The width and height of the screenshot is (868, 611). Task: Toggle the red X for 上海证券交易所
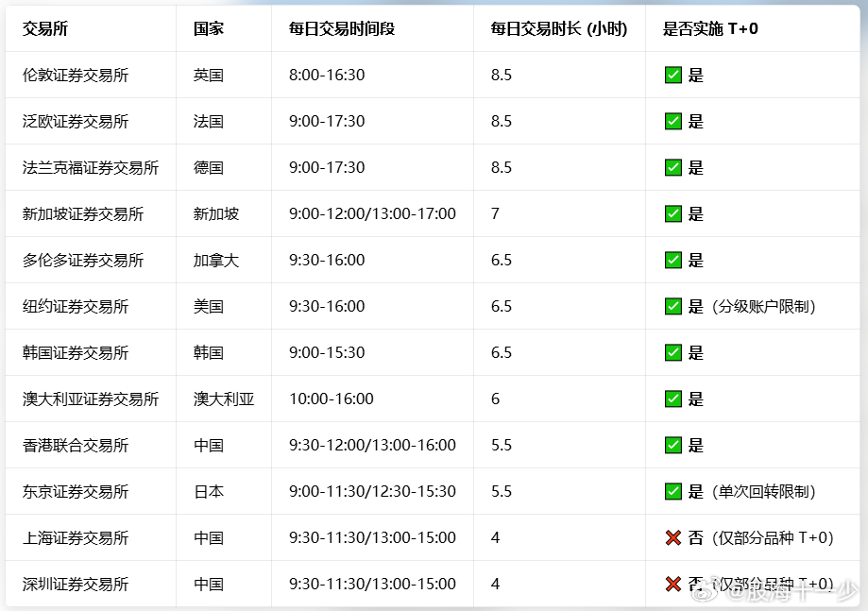click(672, 537)
